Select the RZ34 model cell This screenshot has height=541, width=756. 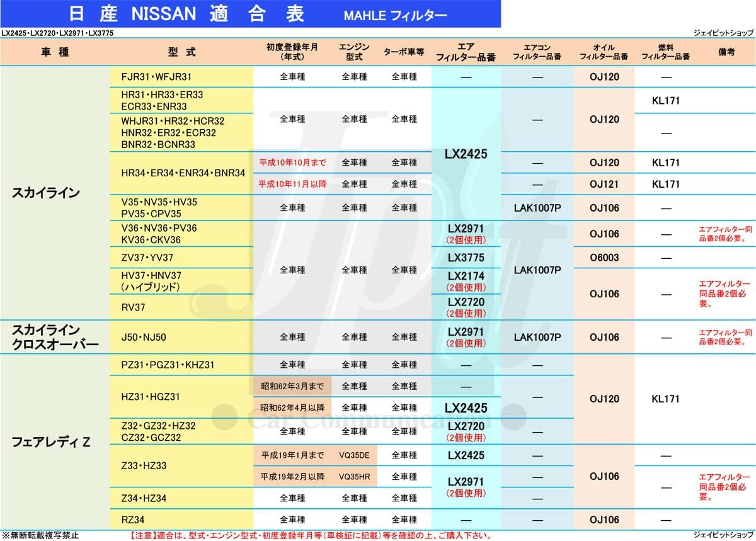134,520
